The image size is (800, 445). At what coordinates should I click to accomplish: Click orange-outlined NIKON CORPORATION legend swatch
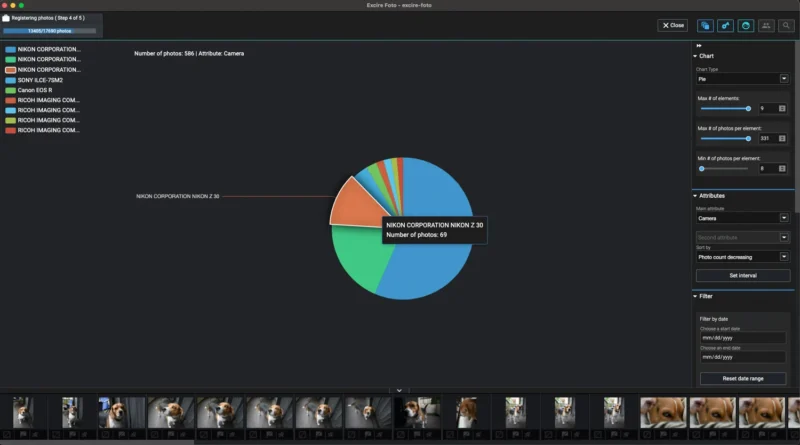(x=10, y=70)
